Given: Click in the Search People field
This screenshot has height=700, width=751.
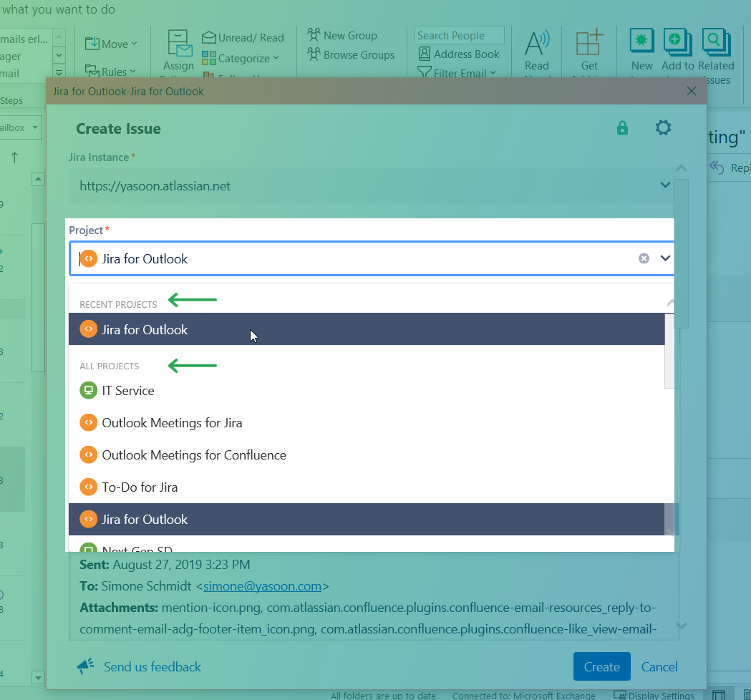Looking at the screenshot, I should [x=459, y=35].
